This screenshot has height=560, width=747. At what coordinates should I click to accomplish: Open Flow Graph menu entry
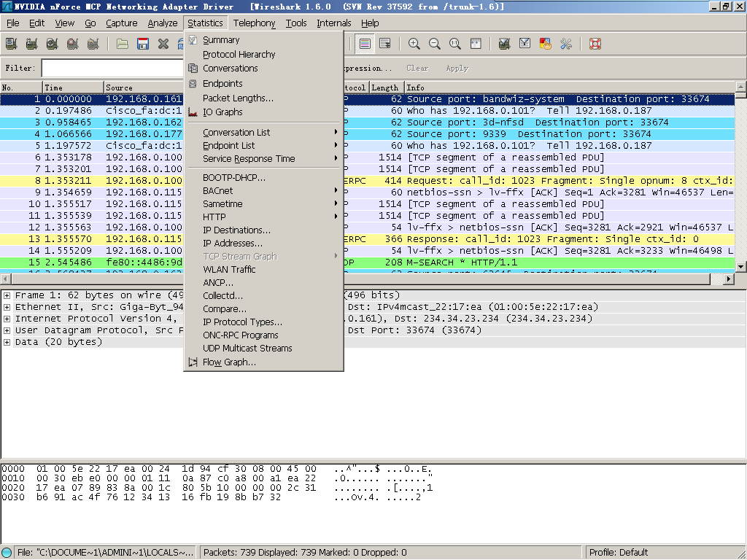tap(263, 362)
